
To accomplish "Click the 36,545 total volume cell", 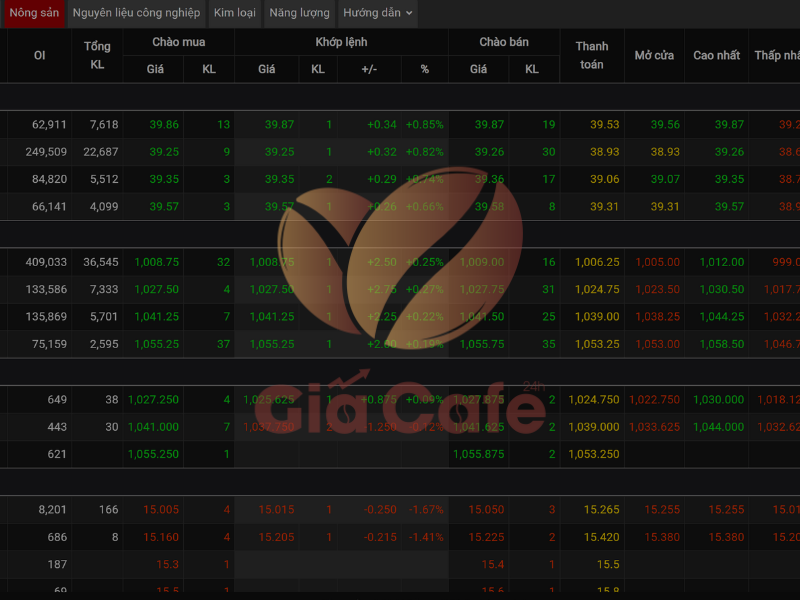I will pyautogui.click(x=101, y=262).
